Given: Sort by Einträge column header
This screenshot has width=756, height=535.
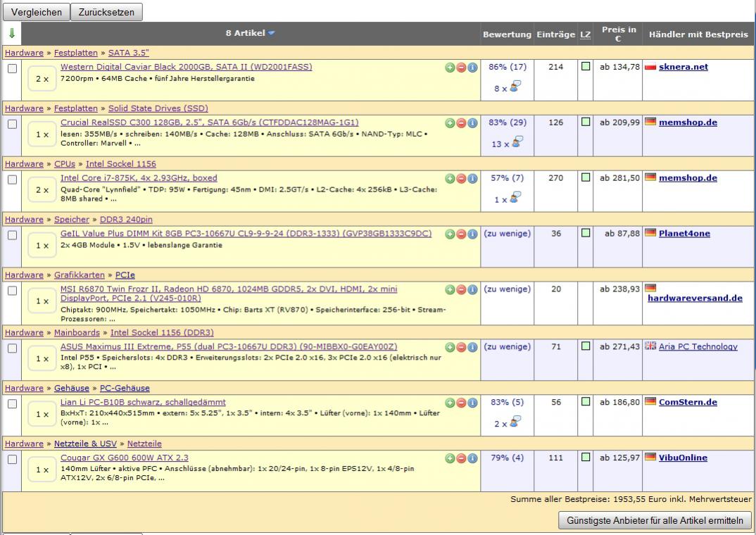Looking at the screenshot, I should click(x=556, y=34).
